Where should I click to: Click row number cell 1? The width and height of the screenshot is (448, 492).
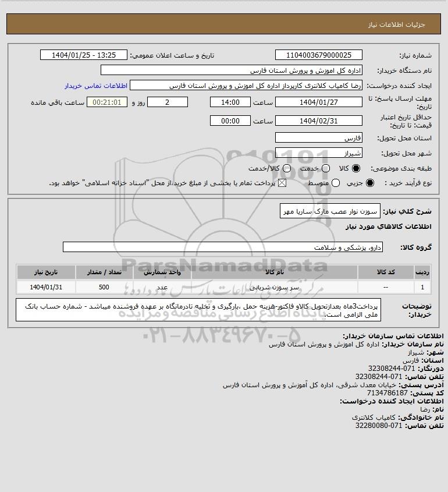pos(422,287)
